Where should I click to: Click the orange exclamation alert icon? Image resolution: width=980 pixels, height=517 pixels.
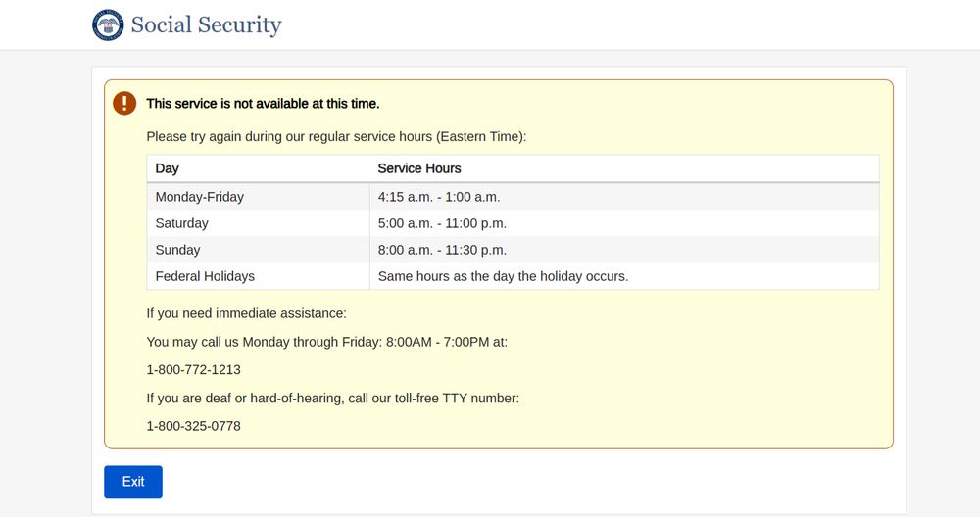[x=124, y=103]
